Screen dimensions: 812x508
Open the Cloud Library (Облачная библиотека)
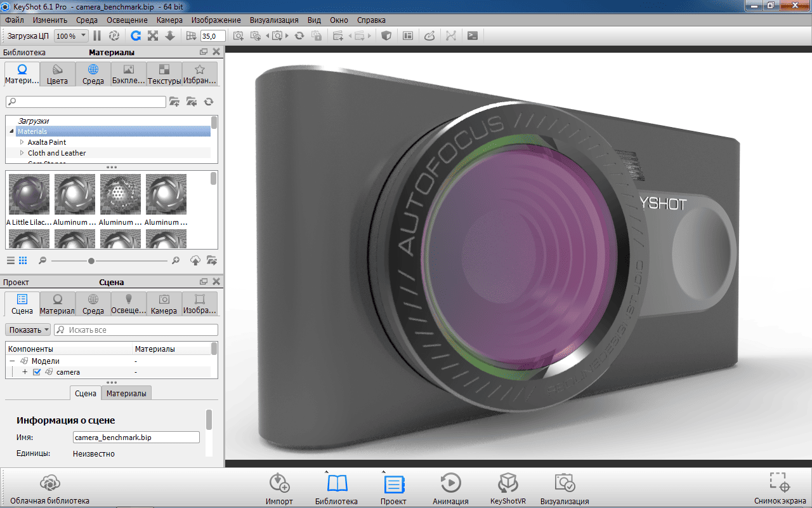(49, 489)
